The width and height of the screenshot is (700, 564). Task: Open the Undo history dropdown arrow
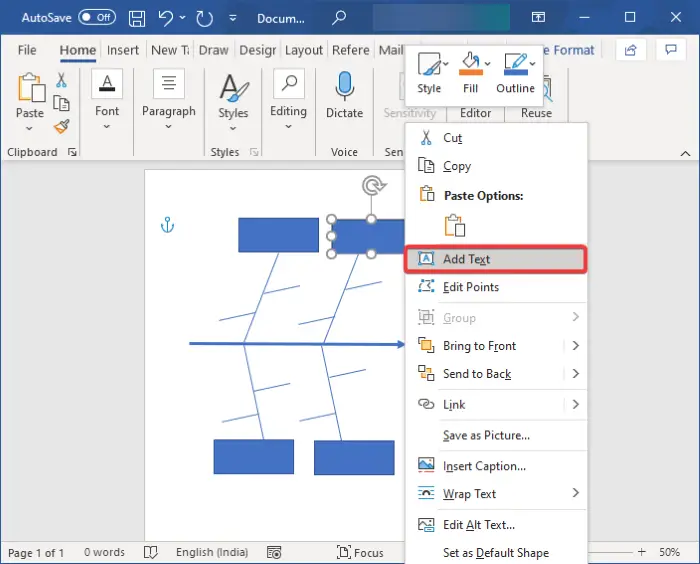click(182, 17)
